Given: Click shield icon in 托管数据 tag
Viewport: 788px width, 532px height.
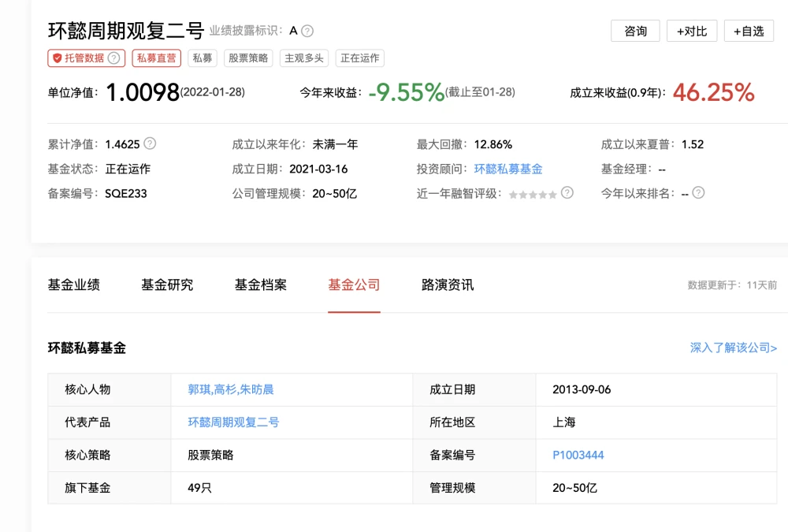Looking at the screenshot, I should pos(58,58).
